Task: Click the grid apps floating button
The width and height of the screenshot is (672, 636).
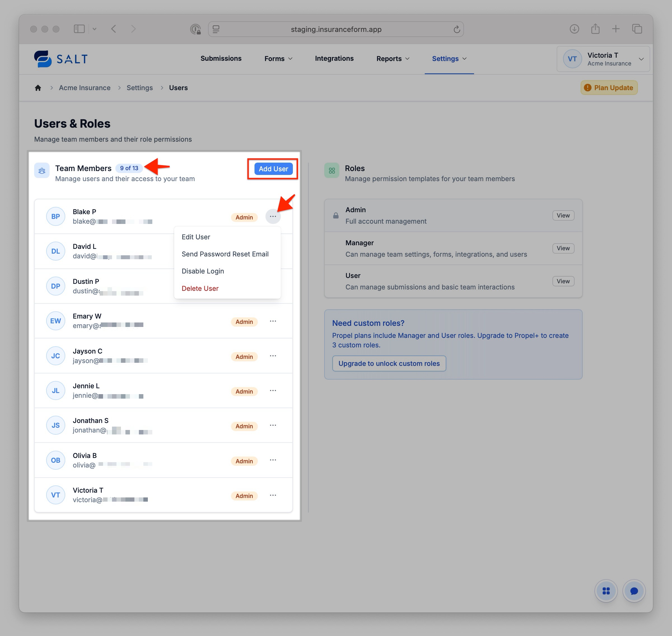Action: tap(606, 591)
